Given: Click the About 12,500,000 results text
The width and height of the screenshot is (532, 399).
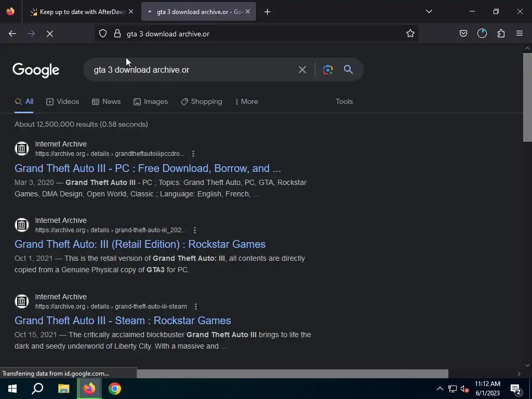Looking at the screenshot, I should [81, 124].
